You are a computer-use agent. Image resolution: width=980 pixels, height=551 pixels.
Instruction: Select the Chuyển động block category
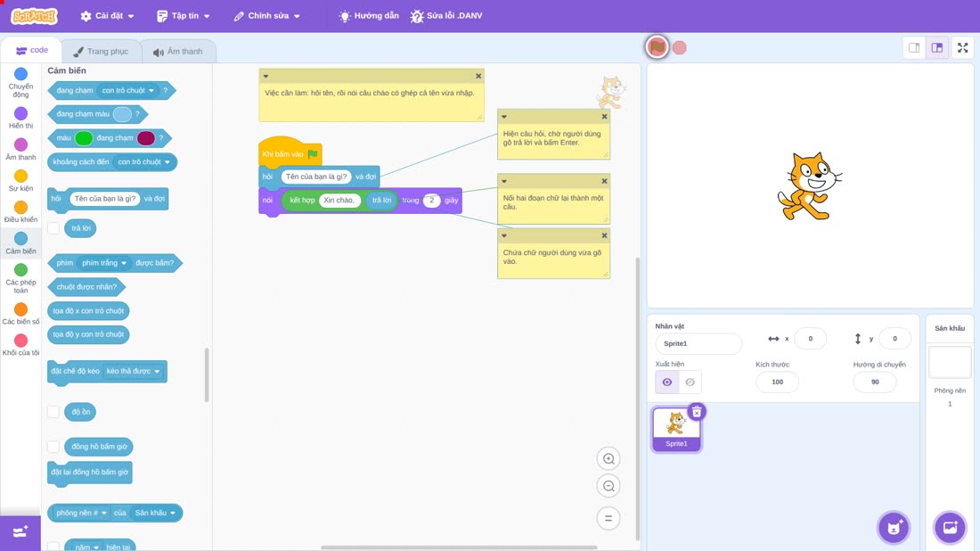pyautogui.click(x=20, y=83)
